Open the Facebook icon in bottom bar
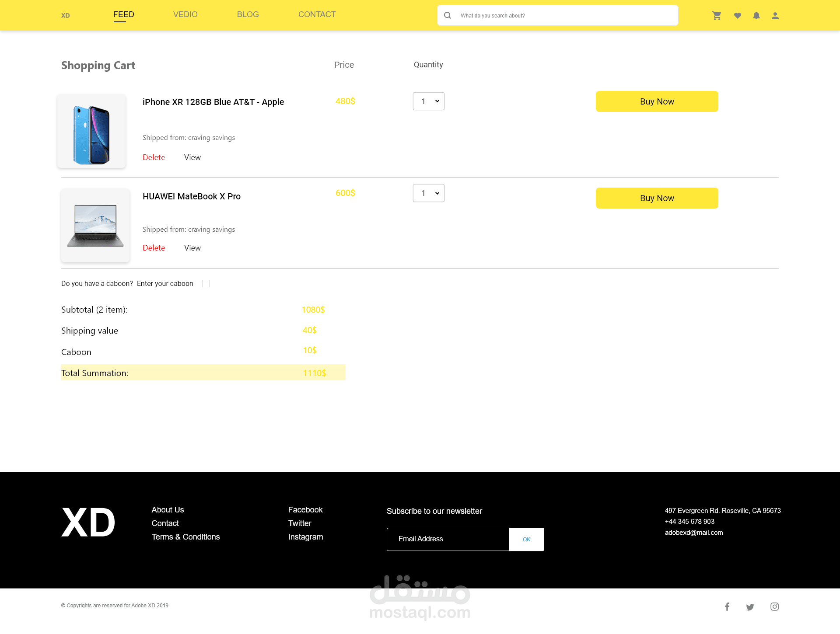The width and height of the screenshot is (840, 634). coord(727,606)
